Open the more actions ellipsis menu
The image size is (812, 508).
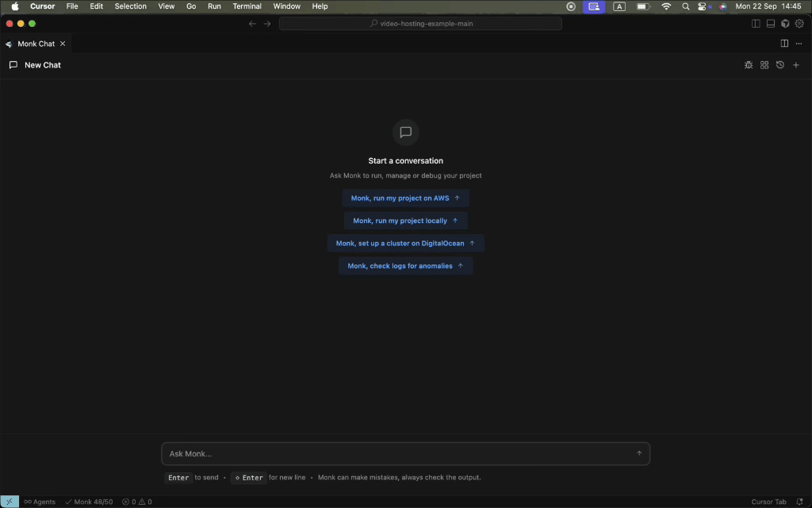pos(799,44)
